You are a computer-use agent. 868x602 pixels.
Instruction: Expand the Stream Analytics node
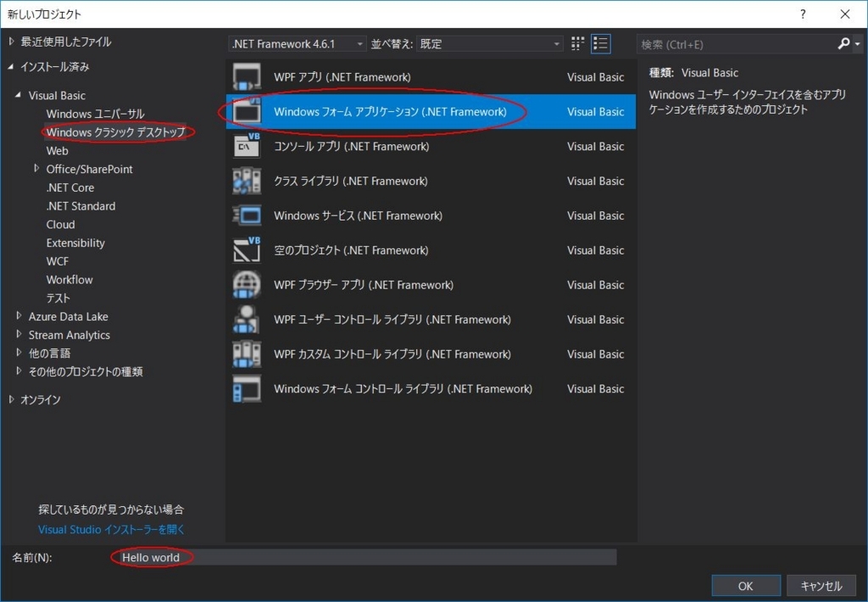pyautogui.click(x=19, y=334)
